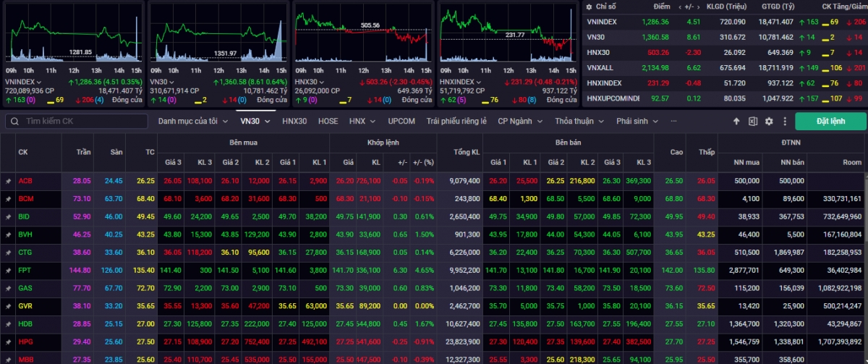Click the CK column header
Screen dimensions: 868x364
point(23,152)
